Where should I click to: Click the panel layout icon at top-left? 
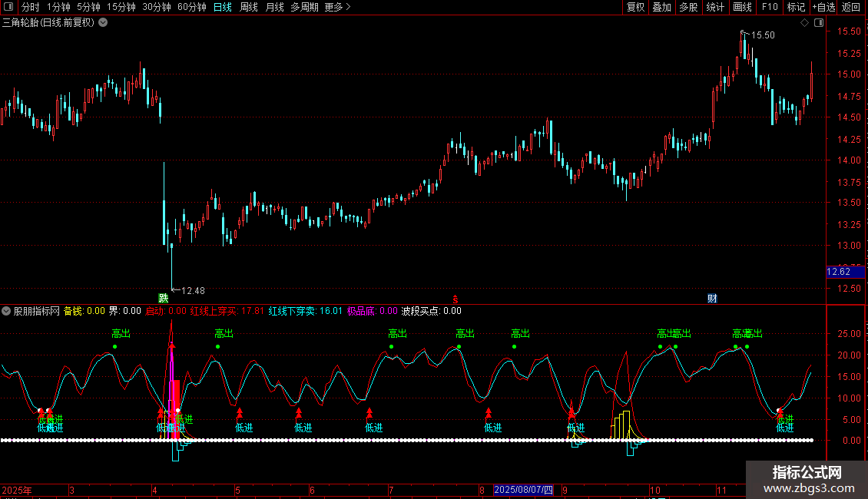tap(8, 7)
